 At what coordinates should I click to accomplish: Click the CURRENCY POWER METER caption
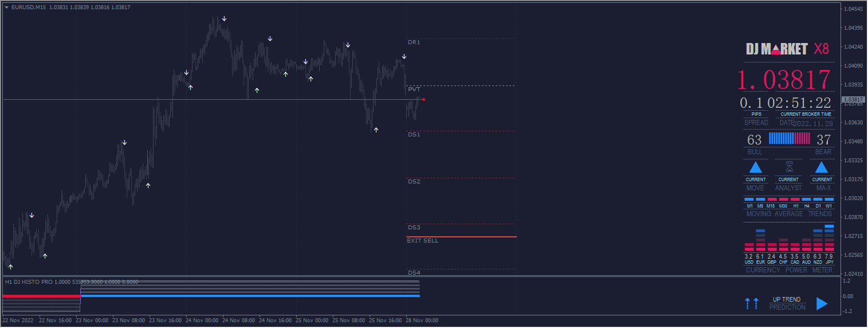[791, 270]
